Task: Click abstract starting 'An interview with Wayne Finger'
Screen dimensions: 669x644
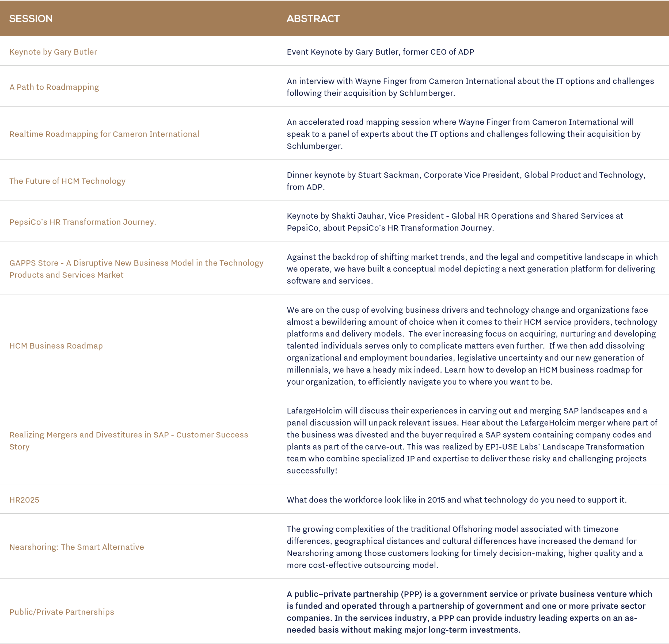Action: 470,87
